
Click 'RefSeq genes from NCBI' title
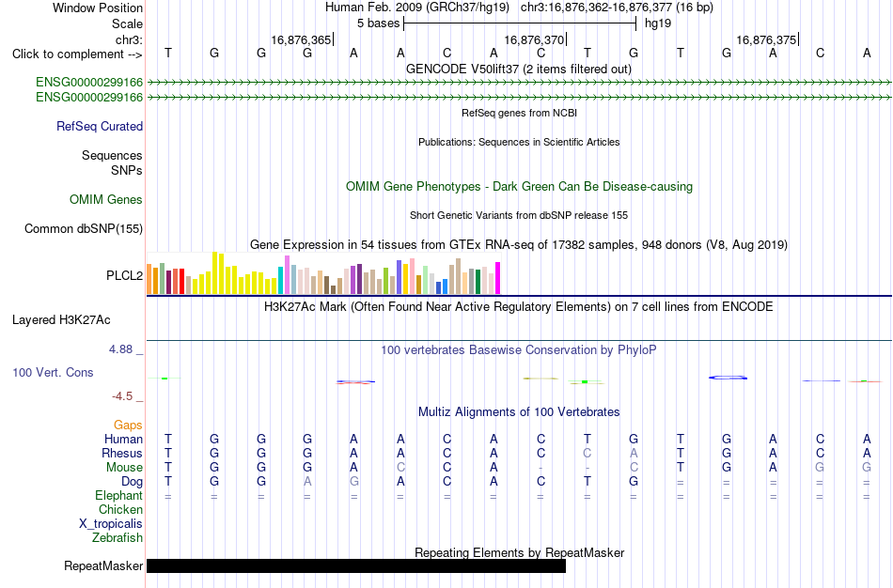pos(520,113)
